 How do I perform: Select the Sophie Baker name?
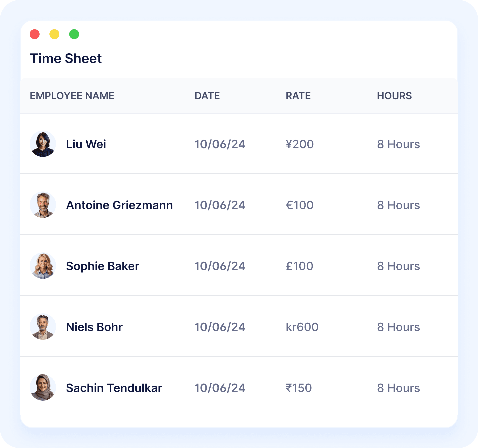pyautogui.click(x=103, y=266)
